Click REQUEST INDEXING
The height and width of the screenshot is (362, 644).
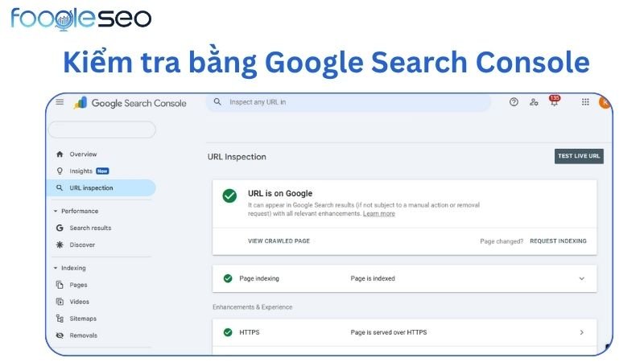[x=558, y=241]
